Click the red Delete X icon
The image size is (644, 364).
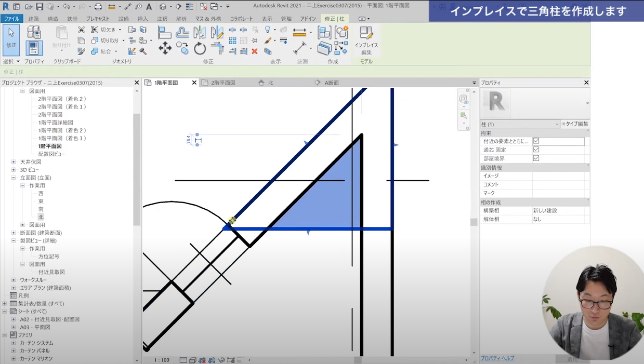point(255,51)
